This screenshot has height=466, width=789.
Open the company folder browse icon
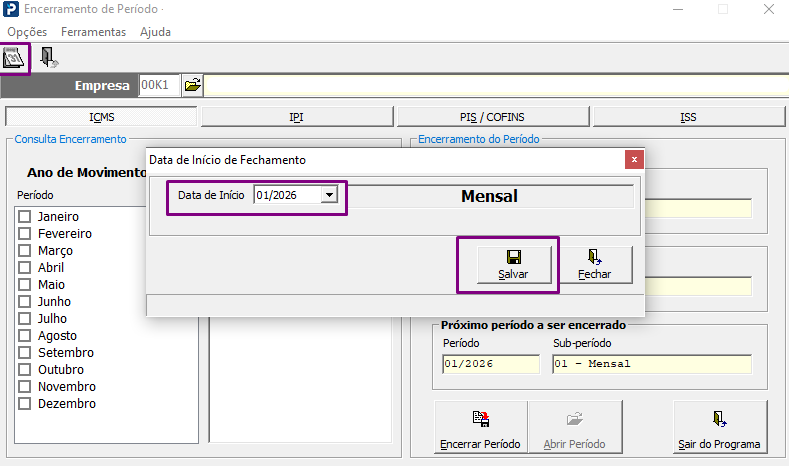(x=192, y=85)
